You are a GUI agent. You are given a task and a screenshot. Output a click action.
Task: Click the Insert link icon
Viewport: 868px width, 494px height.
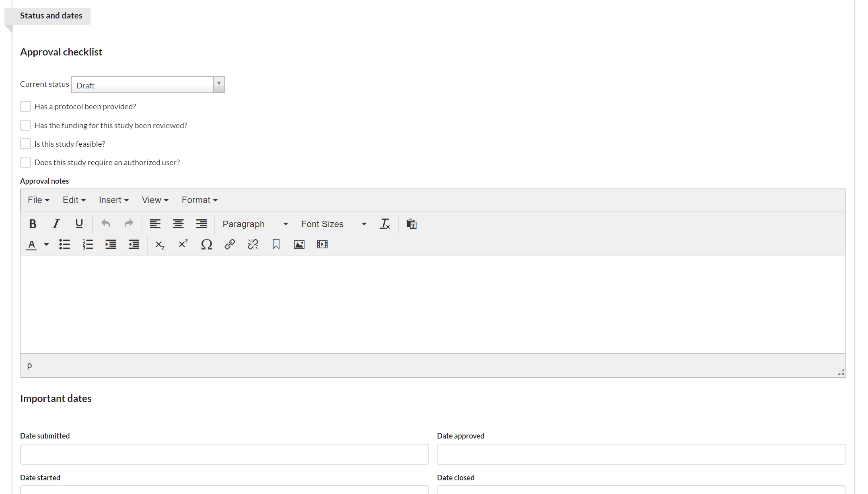click(x=230, y=244)
